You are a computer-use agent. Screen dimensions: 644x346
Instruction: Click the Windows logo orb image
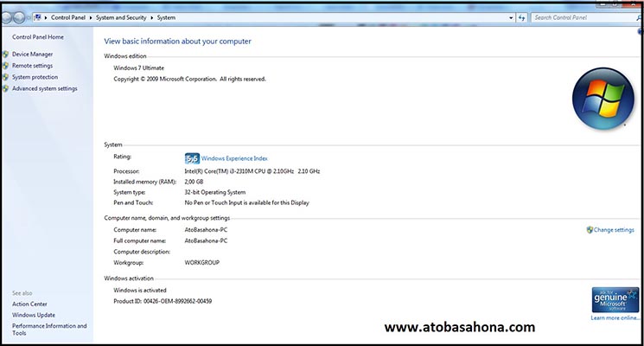point(603,99)
